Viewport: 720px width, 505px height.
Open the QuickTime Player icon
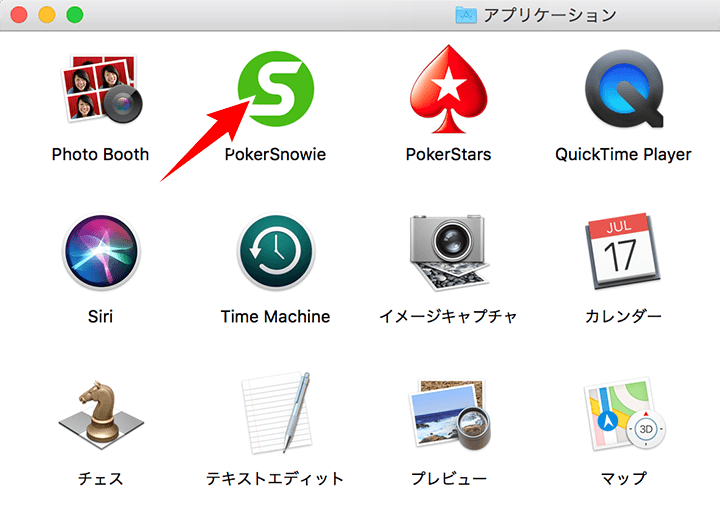(624, 89)
